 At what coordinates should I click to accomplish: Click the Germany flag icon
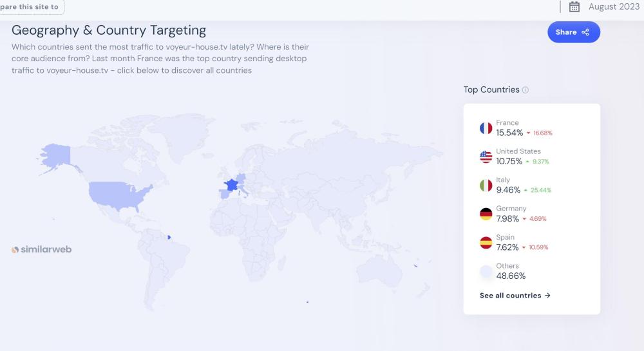[486, 214]
